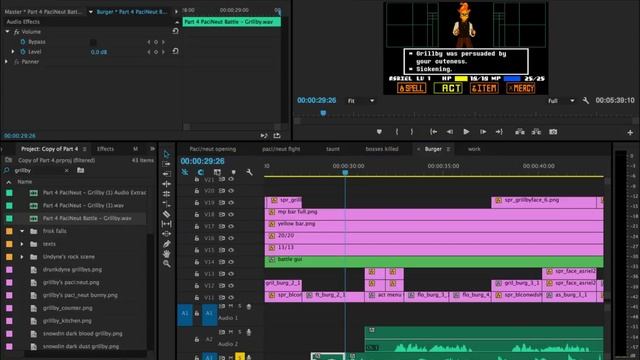Viewport: 640px width, 360px height.
Task: Select the Pen tool
Action: pyautogui.click(x=167, y=244)
